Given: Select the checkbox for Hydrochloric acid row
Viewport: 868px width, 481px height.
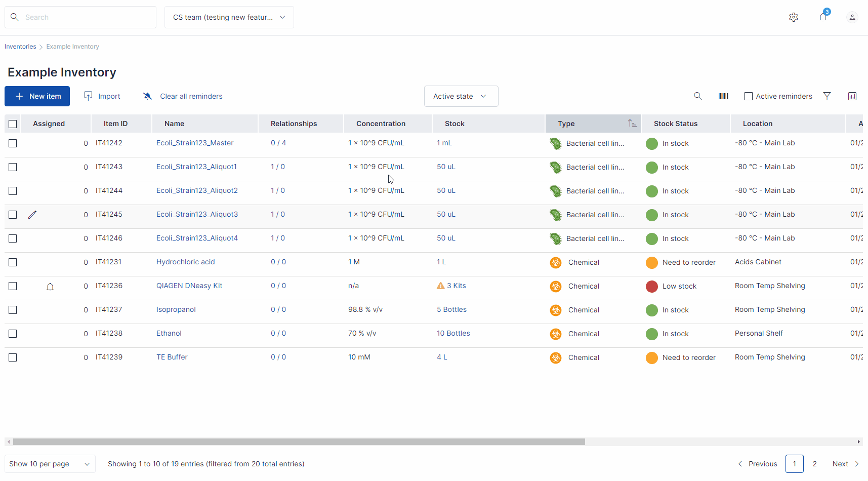Looking at the screenshot, I should (13, 262).
